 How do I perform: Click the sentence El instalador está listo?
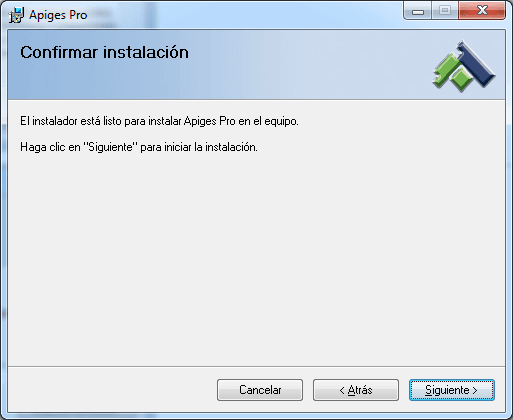point(159,121)
